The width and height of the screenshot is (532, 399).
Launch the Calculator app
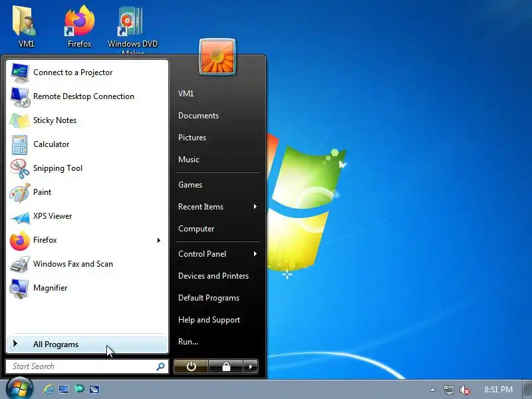pos(87,144)
